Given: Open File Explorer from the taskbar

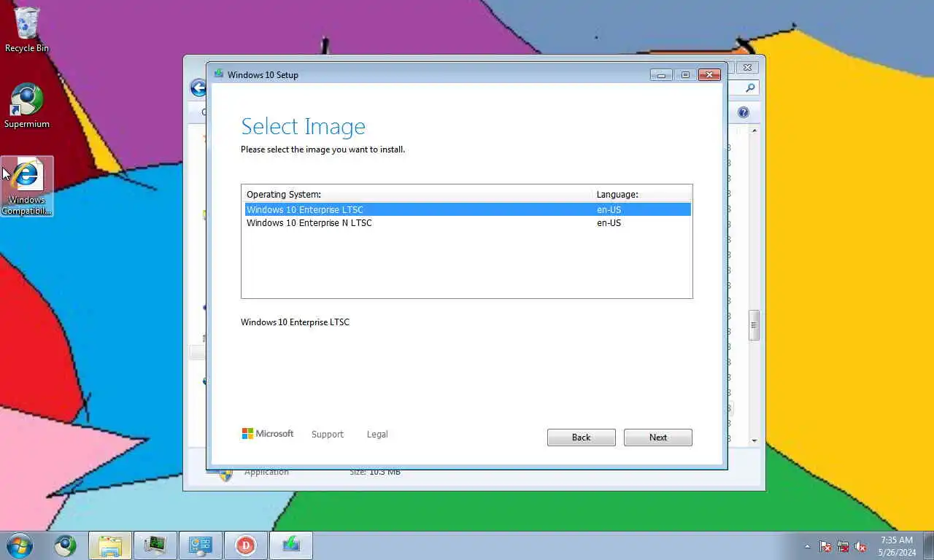Looking at the screenshot, I should tap(110, 545).
